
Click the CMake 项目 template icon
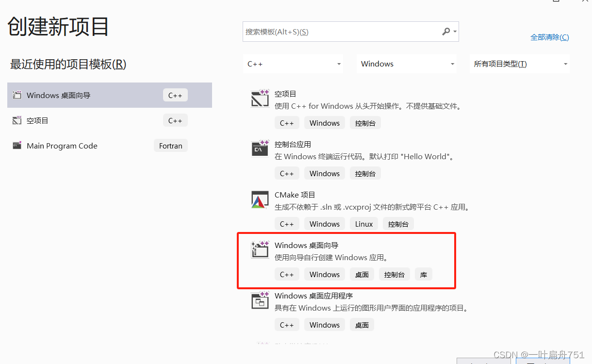(x=260, y=199)
